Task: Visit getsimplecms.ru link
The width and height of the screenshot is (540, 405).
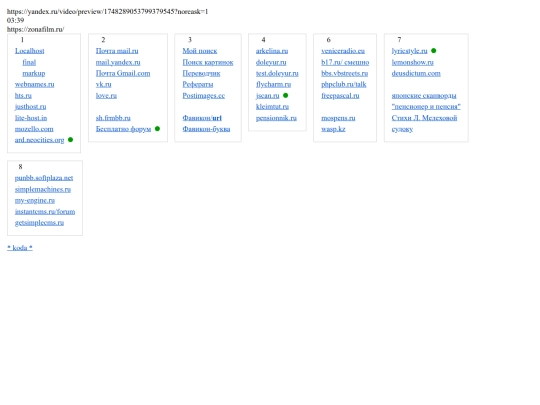Action: click(x=39, y=223)
